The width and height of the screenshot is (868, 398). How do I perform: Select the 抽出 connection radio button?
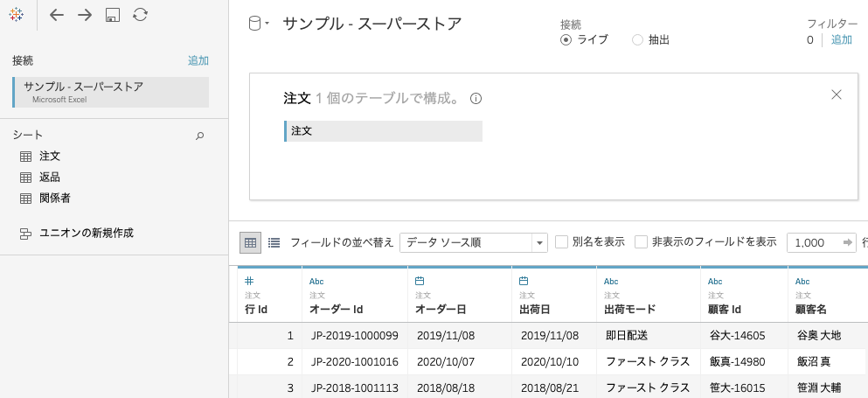(x=638, y=40)
